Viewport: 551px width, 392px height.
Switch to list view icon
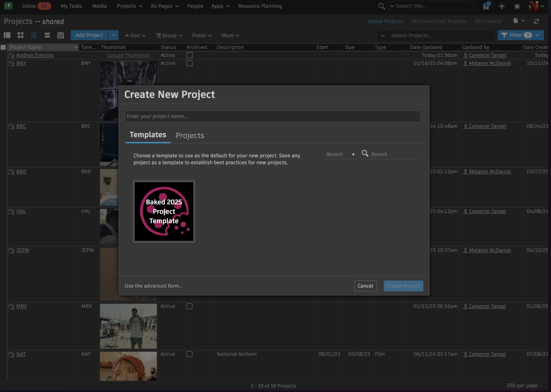coord(34,35)
